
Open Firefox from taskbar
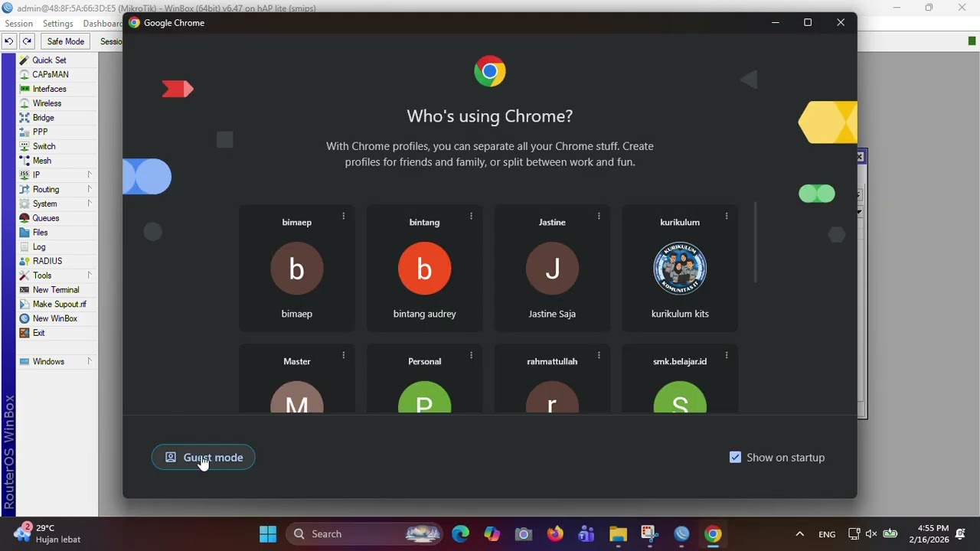(555, 534)
